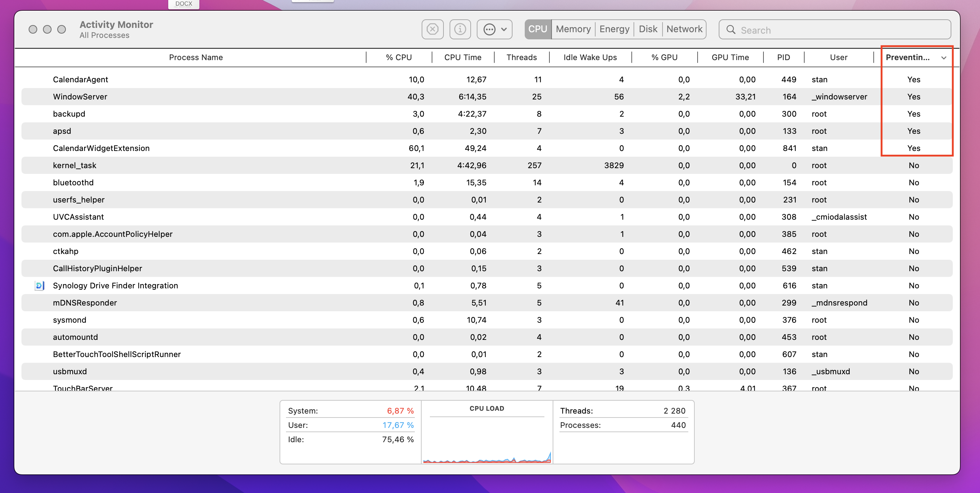Sort by the Process Name header

click(195, 58)
